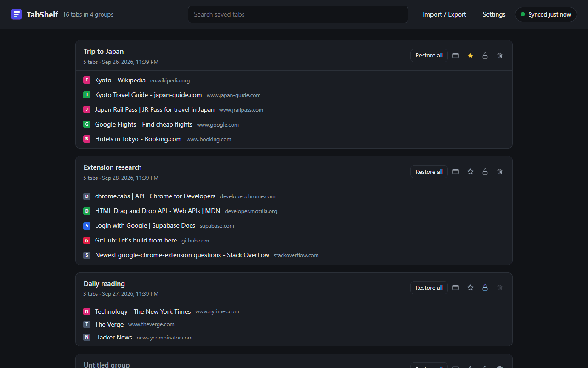Click Google Flights favicon

(x=87, y=124)
